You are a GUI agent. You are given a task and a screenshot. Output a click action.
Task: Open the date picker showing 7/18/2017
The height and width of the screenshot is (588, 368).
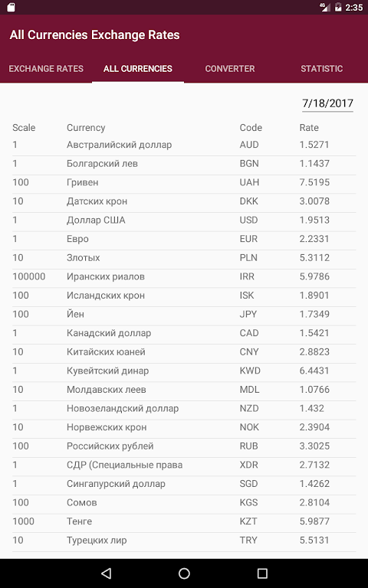pyautogui.click(x=327, y=103)
